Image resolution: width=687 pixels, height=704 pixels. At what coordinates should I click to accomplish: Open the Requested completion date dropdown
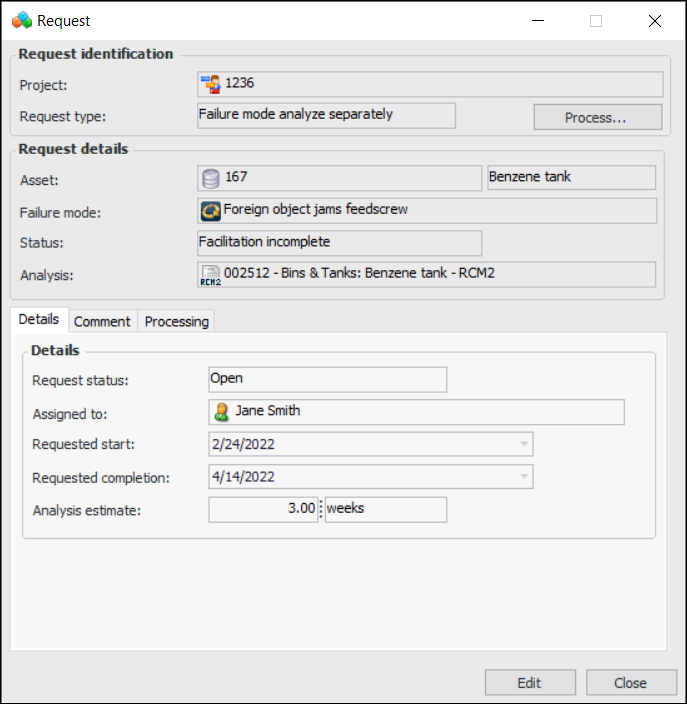click(x=524, y=476)
